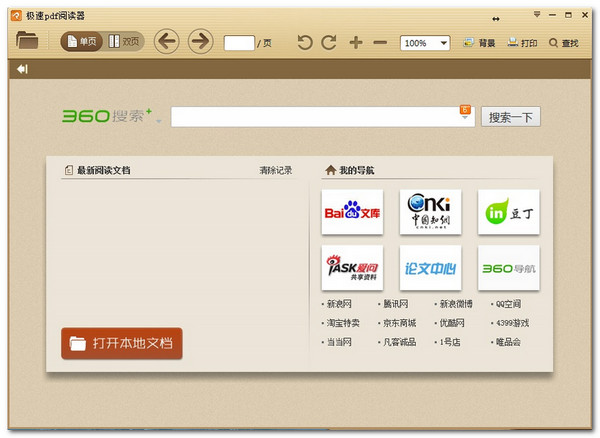
Task: Click the 打印 print button
Action: 522,43
